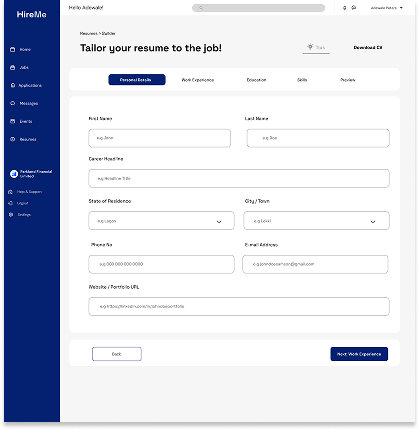The height and width of the screenshot is (430, 419).
Task: Focus the First Name input field
Action: click(x=159, y=138)
